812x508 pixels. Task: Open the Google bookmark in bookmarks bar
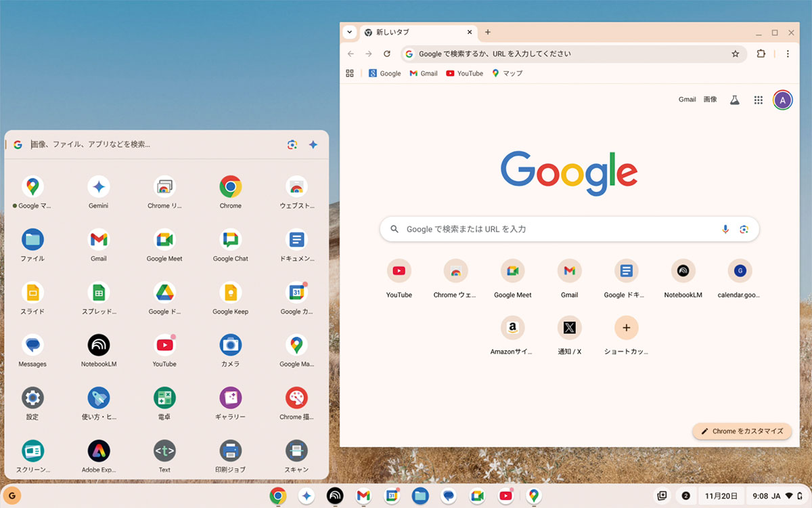tap(384, 73)
